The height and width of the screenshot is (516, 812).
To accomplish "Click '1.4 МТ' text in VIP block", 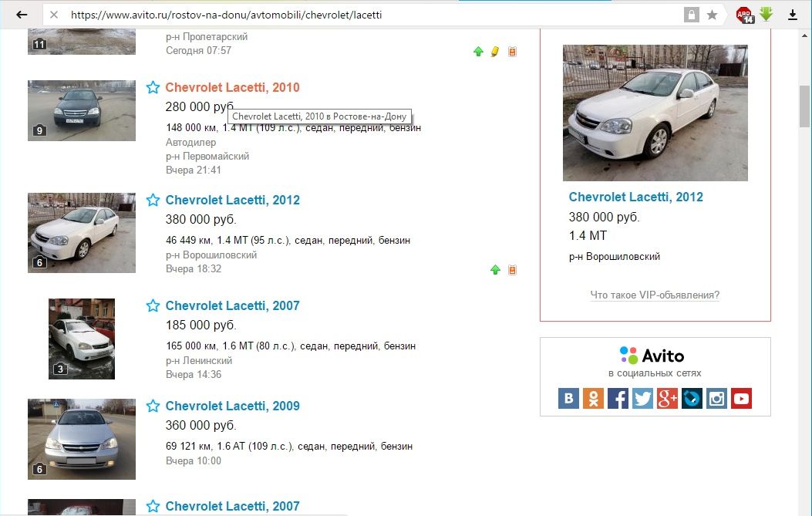I will click(x=588, y=236).
